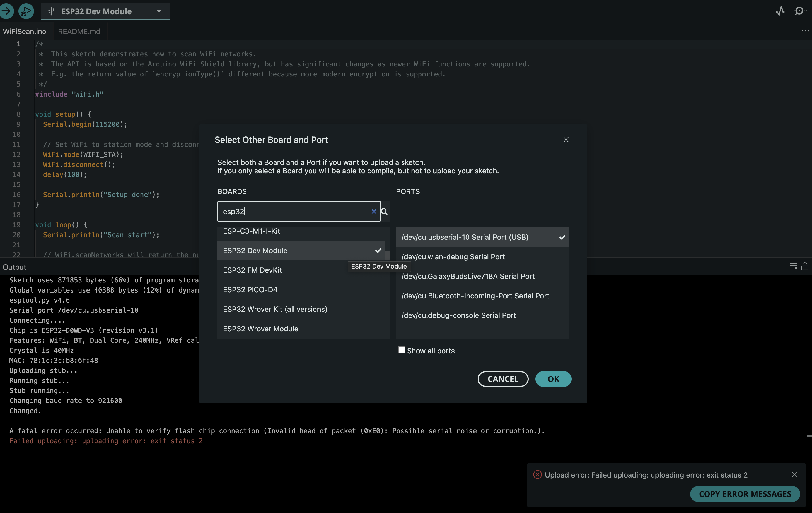Click the USB icon in board selector
Viewport: 812px width, 513px height.
pos(51,11)
